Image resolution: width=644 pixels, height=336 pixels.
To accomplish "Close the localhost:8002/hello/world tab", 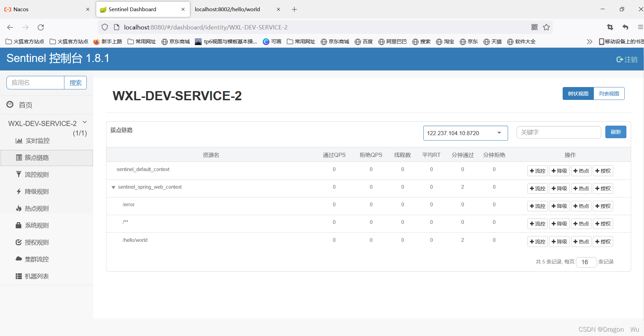I will [278, 9].
